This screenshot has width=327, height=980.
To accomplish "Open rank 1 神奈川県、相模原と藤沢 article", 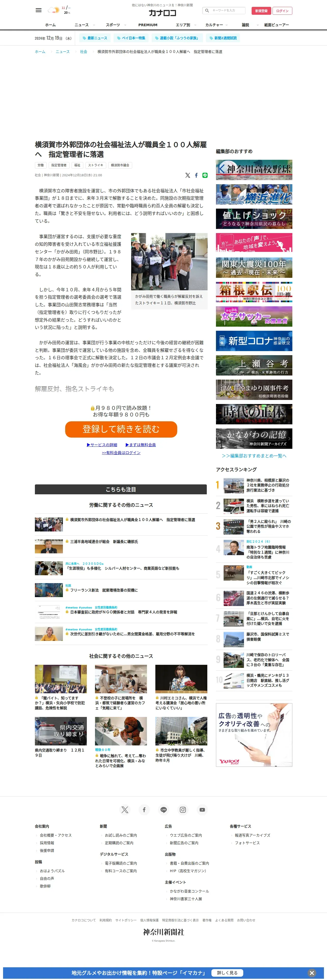I will click(x=254, y=485).
